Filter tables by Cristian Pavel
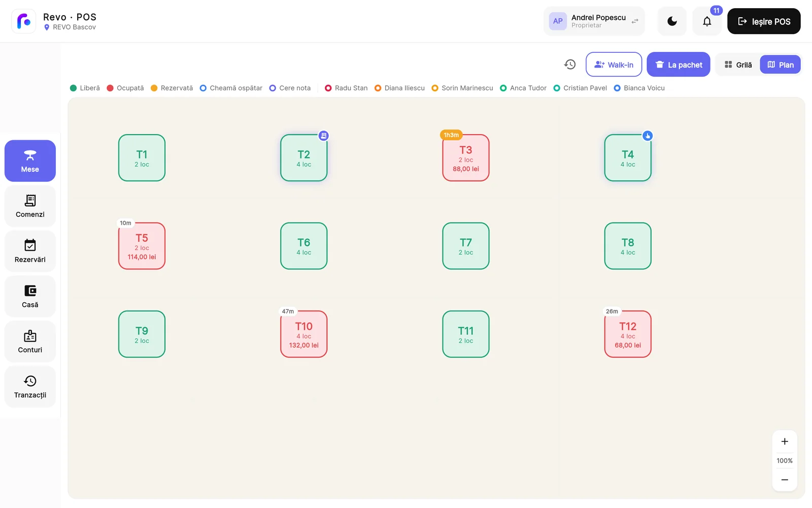This screenshot has width=812, height=508. click(x=580, y=88)
